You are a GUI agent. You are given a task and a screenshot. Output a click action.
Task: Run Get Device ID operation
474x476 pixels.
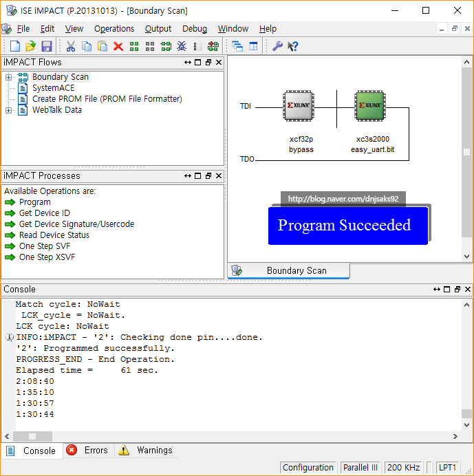point(44,213)
